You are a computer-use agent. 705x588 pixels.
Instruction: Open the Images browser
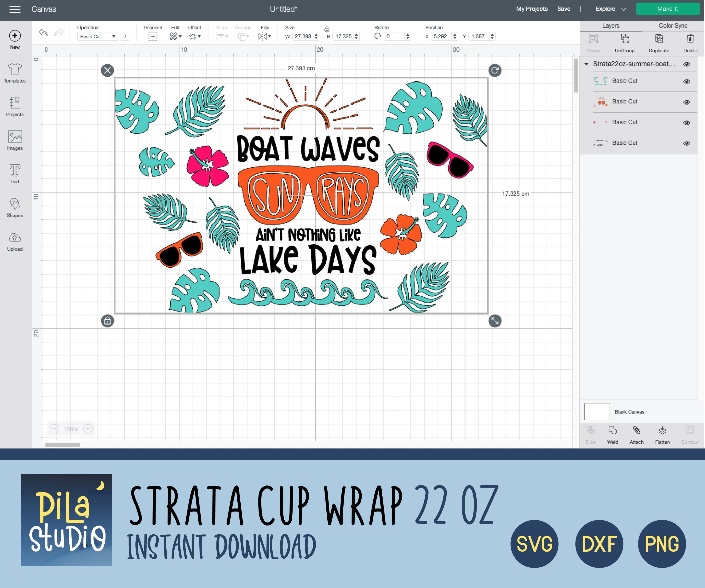14,139
